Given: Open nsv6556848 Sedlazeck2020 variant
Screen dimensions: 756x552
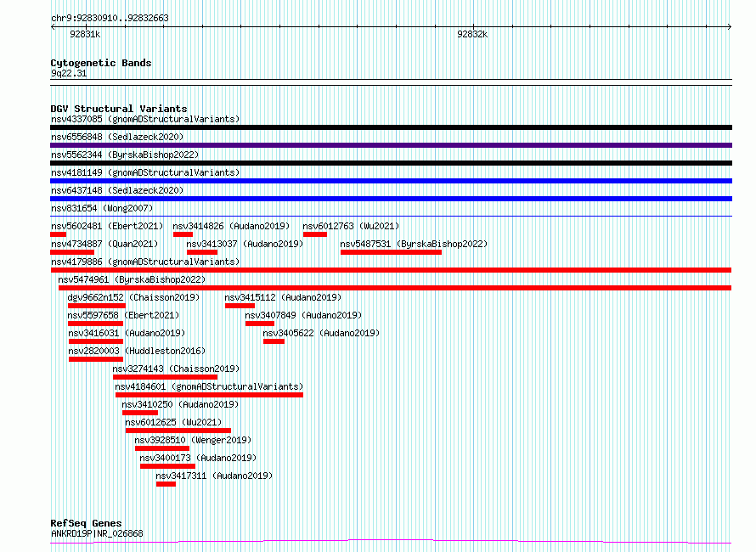Looking at the screenshot, I should (117, 137).
